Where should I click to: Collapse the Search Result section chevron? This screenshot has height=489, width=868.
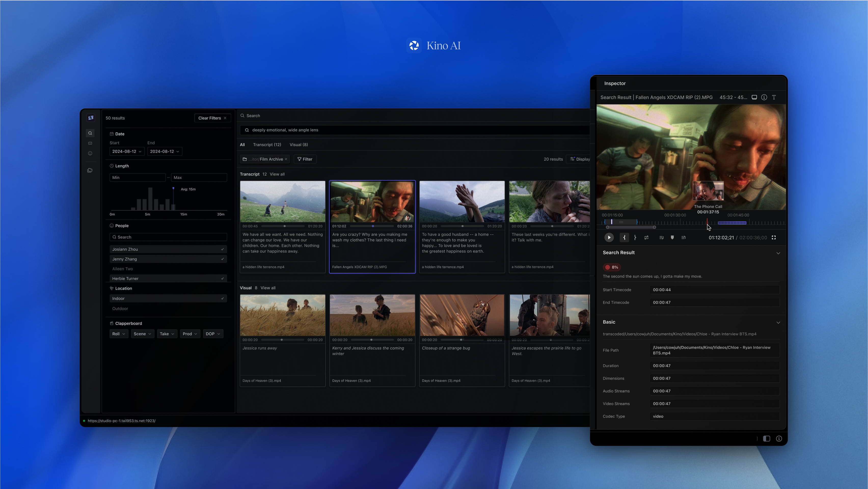(778, 253)
